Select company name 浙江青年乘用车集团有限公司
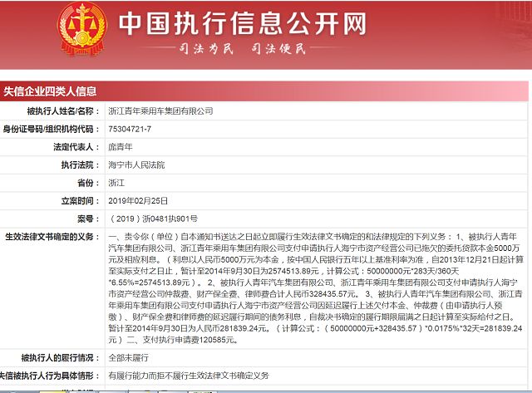 pos(160,111)
